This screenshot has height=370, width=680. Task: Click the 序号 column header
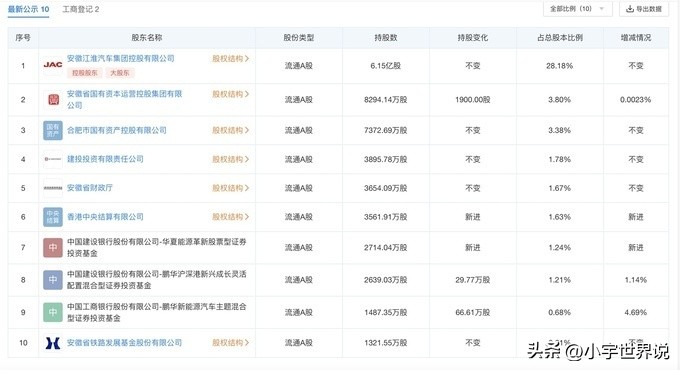pos(23,38)
